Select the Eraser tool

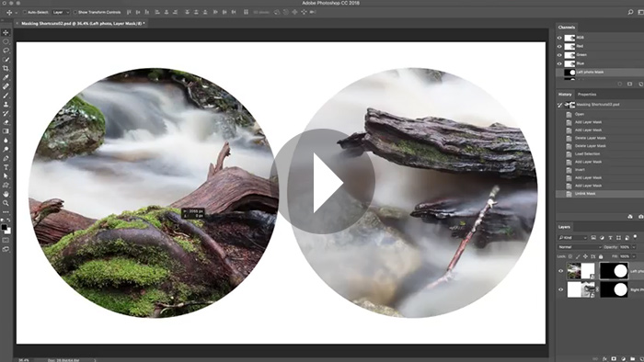pos(6,122)
